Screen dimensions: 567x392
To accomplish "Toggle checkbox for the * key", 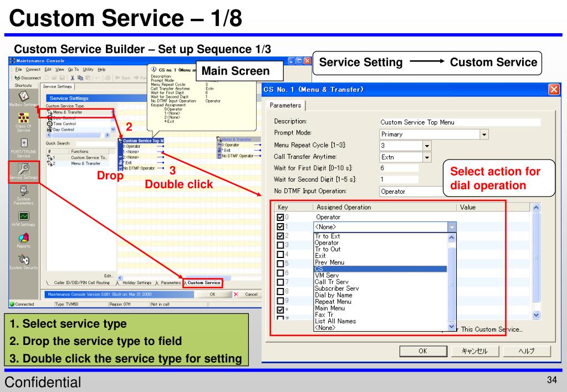I will 280,310.
